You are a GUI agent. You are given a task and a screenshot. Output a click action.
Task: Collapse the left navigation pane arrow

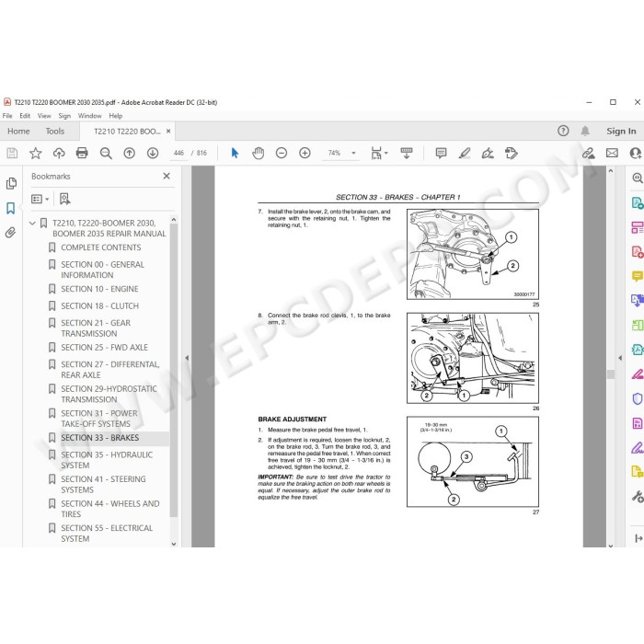tap(187, 358)
